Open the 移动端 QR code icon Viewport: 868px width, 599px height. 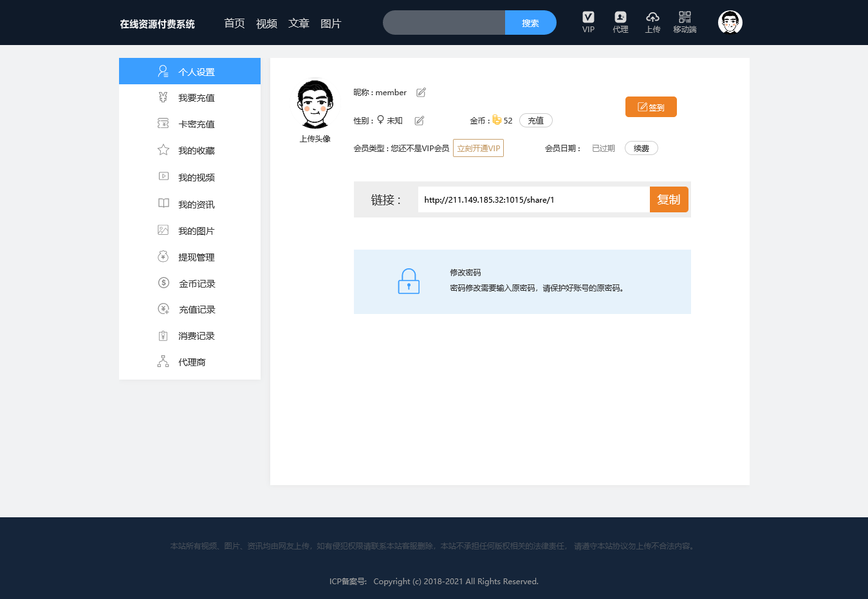[685, 17]
